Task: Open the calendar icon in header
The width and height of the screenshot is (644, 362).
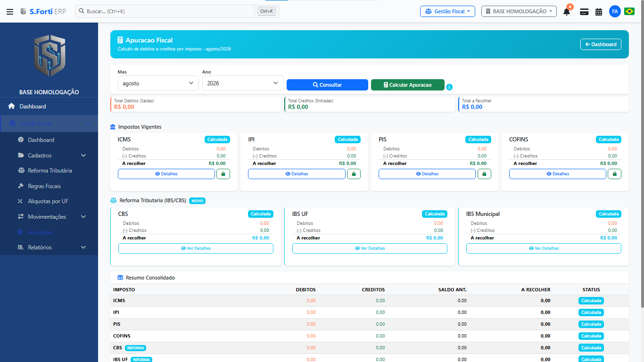Action: click(x=599, y=12)
